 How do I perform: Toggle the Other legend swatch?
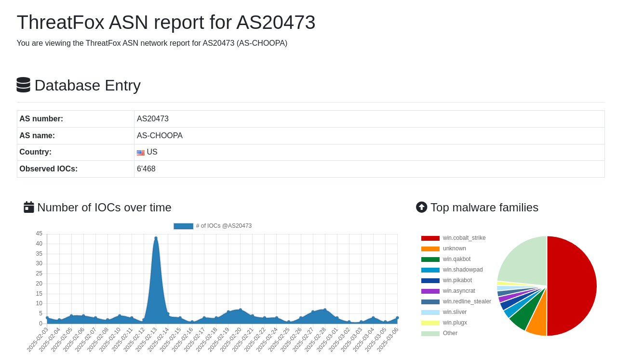coord(430,334)
